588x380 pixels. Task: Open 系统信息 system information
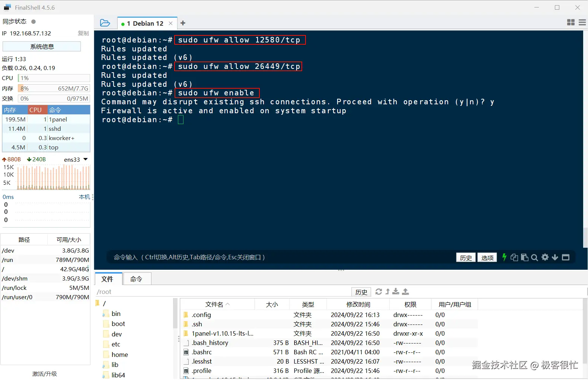coord(42,47)
